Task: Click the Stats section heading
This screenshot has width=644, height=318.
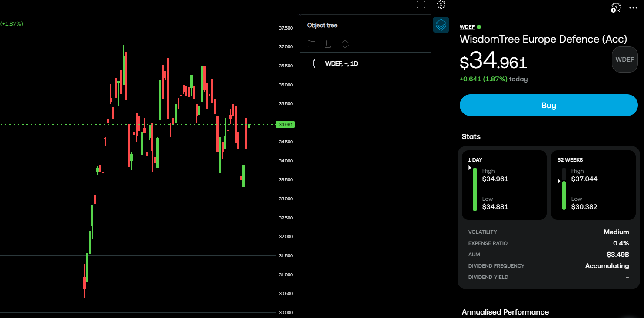Action: (471, 136)
